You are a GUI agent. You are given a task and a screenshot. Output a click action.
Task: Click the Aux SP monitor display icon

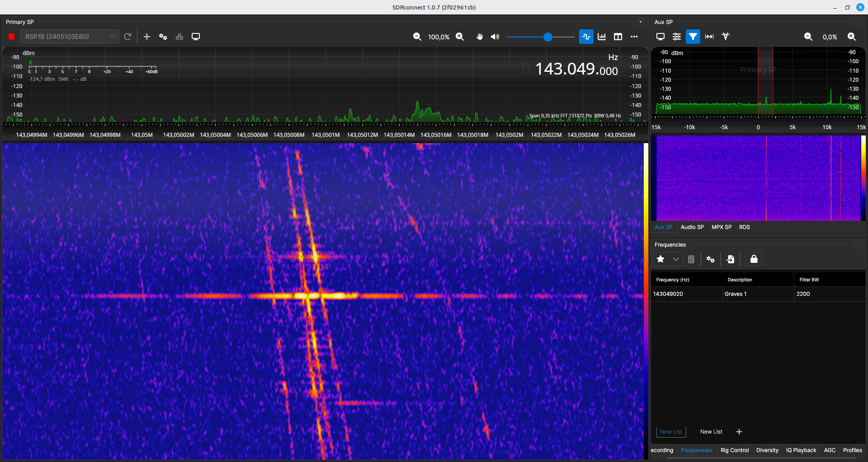click(x=660, y=37)
